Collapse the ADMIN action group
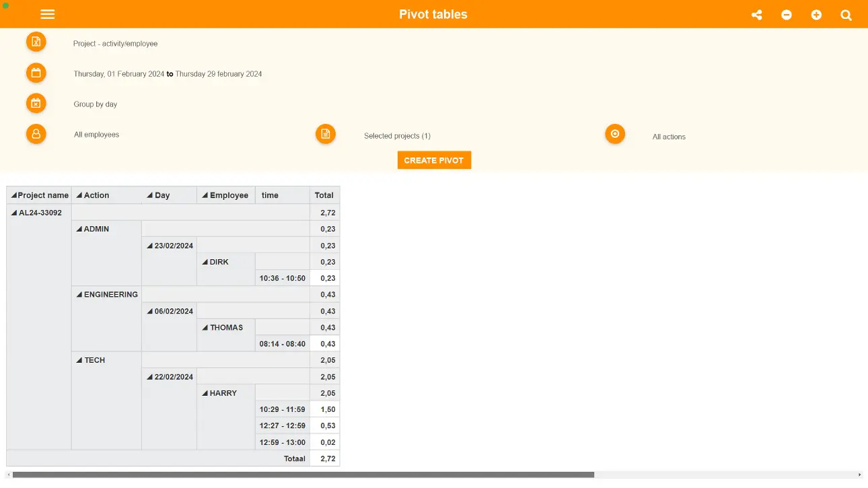 coord(79,229)
